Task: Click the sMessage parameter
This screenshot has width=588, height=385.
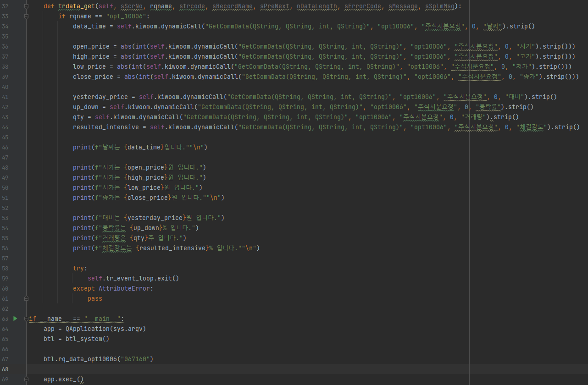Action: point(403,6)
